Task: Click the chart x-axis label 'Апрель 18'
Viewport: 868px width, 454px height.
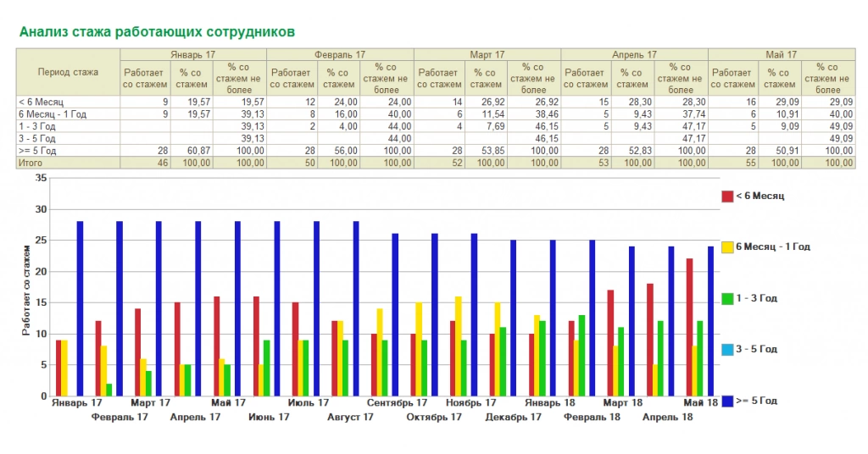Action: tap(668, 417)
